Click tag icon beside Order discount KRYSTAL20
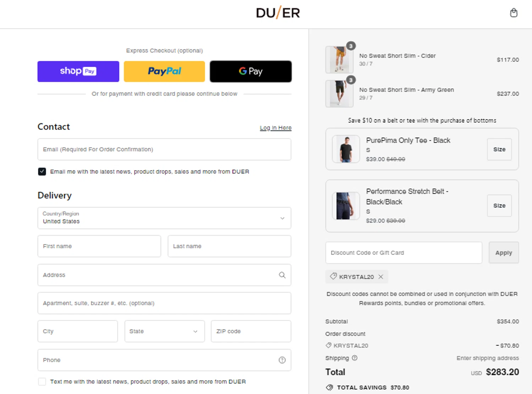 328,345
